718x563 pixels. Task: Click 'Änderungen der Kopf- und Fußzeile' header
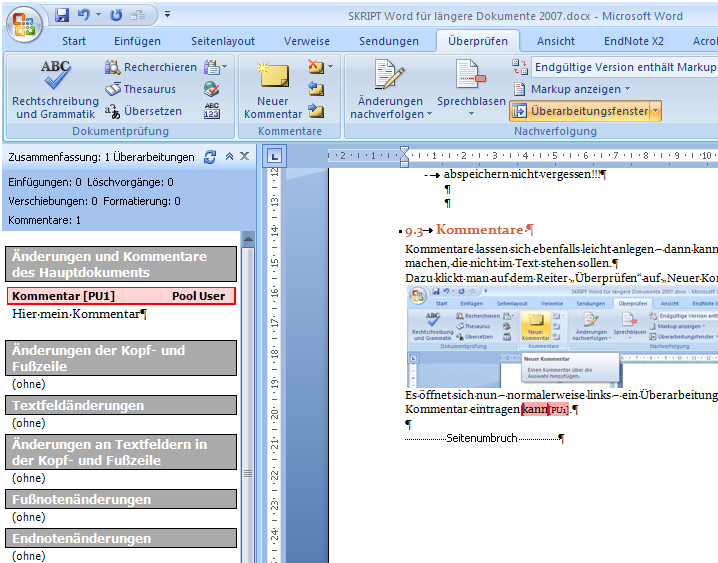click(121, 358)
